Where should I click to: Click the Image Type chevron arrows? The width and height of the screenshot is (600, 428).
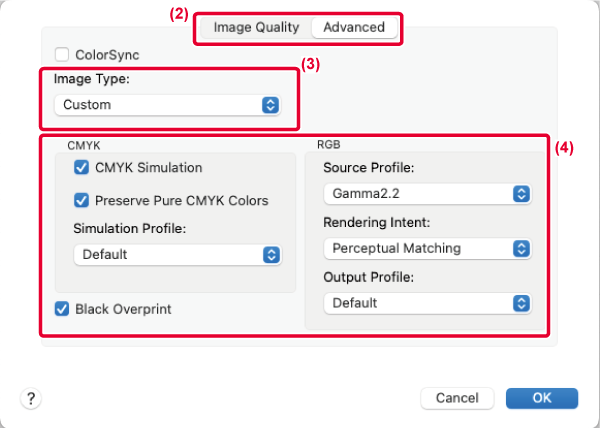pos(269,105)
